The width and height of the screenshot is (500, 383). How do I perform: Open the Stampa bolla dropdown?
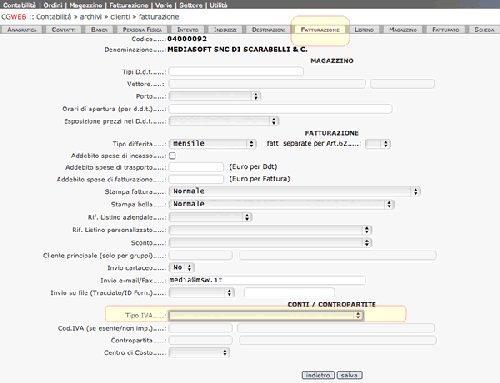(x=282, y=204)
